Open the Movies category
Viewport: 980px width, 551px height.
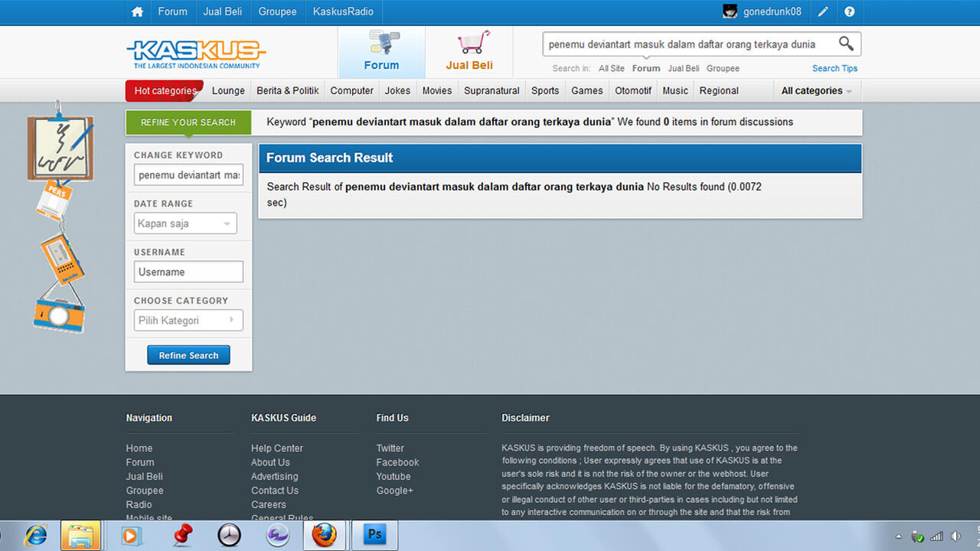(x=437, y=90)
